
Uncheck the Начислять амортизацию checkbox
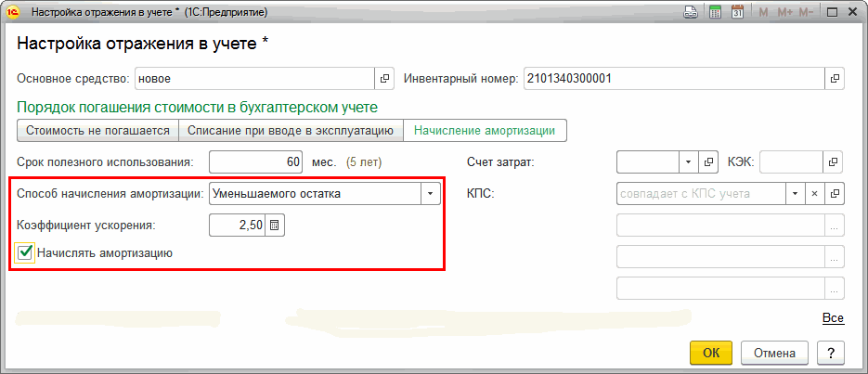[x=27, y=252]
